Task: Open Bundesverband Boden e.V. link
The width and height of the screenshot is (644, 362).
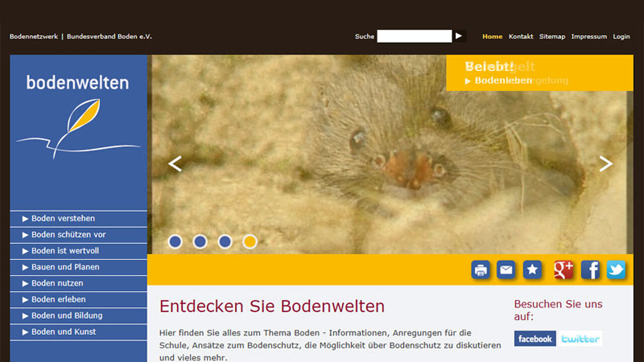Action: [109, 37]
